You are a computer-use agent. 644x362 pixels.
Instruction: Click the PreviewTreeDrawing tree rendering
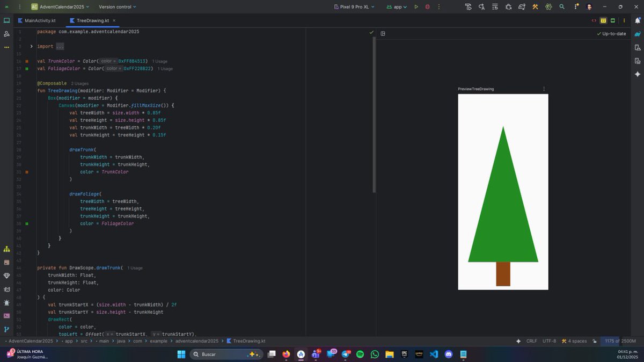tap(503, 192)
